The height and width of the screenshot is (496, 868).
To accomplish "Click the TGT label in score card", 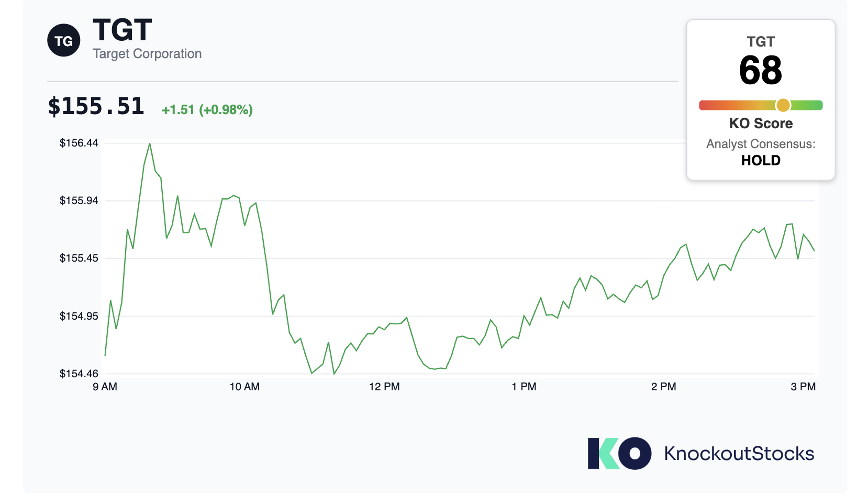I will pyautogui.click(x=761, y=42).
